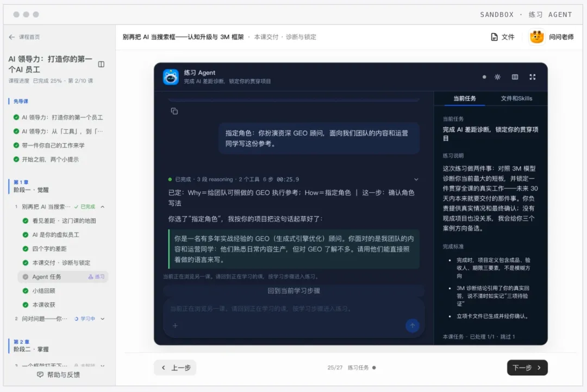
Task: Click the 先导课 section label
Action: tap(21, 102)
